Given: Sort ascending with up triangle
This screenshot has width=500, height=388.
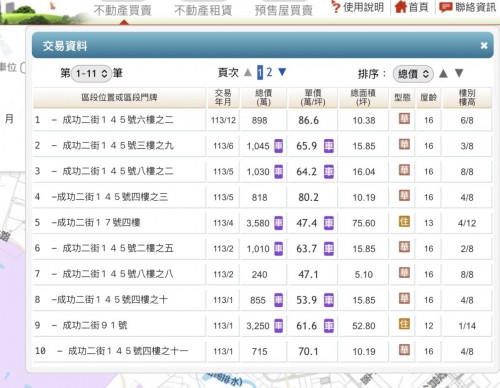Looking at the screenshot, I should [443, 73].
